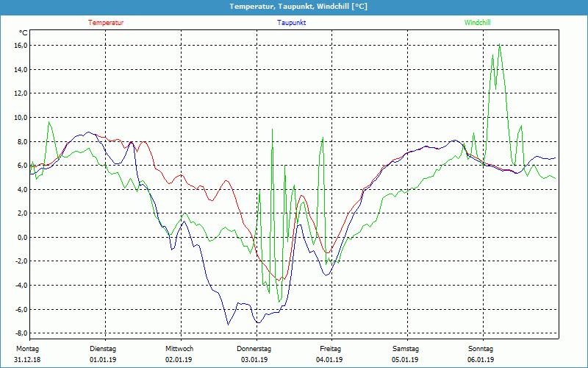
Task: Click the 8,0 y-axis value
Action: coord(22,141)
